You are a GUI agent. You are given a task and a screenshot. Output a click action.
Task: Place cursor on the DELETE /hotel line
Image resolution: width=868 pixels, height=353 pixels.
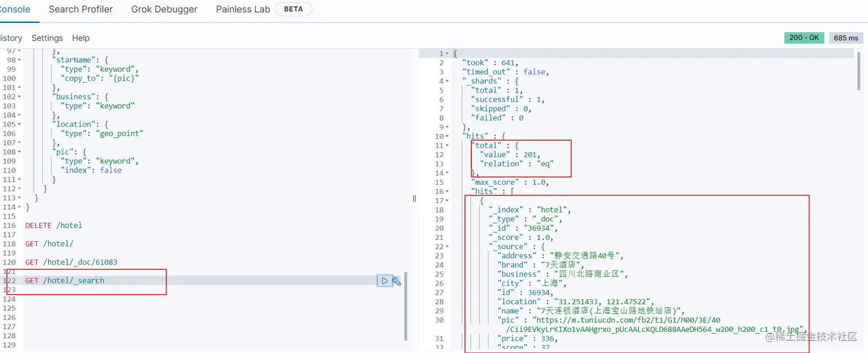click(53, 226)
